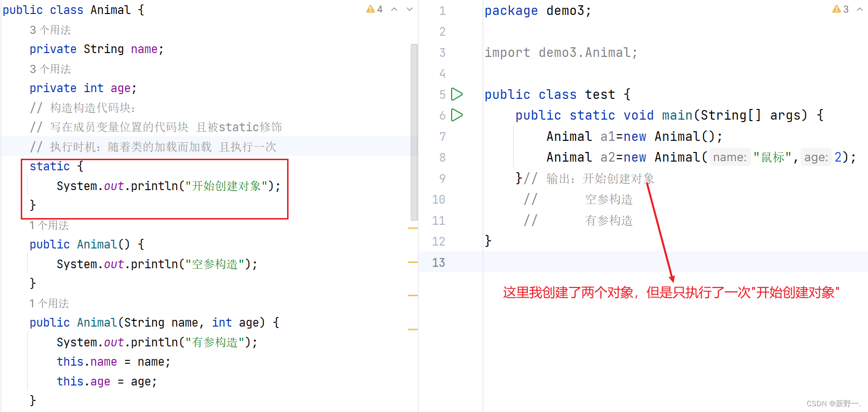Click 'public Animal() {' constructor line
868x412 pixels.
click(x=87, y=245)
